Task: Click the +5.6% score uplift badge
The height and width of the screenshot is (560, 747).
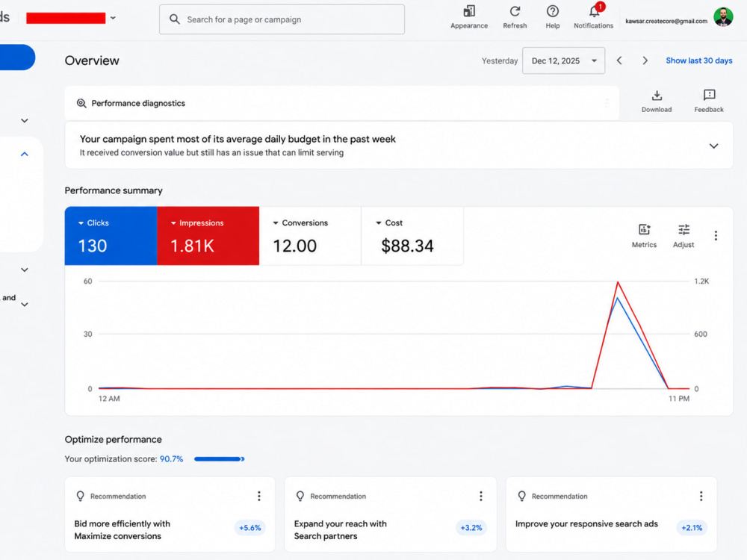Action: (x=250, y=528)
